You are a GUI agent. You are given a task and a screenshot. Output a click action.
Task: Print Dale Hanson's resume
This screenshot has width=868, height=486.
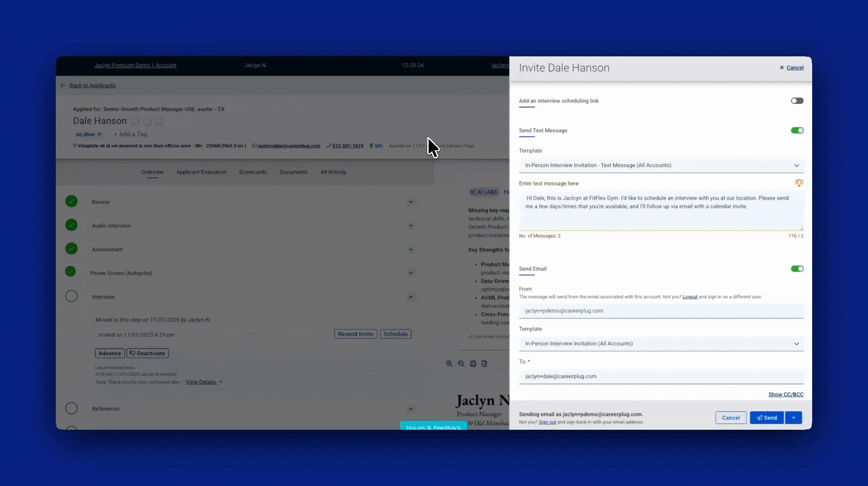473,364
